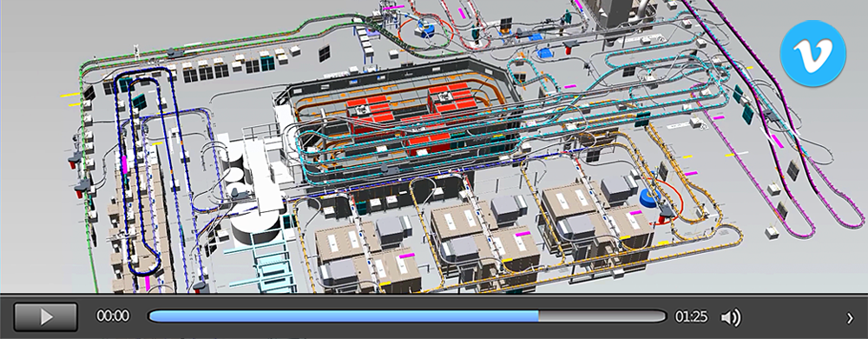The image size is (868, 339).
Task: Seek within the blue filled progress bar
Action: pyautogui.click(x=343, y=316)
